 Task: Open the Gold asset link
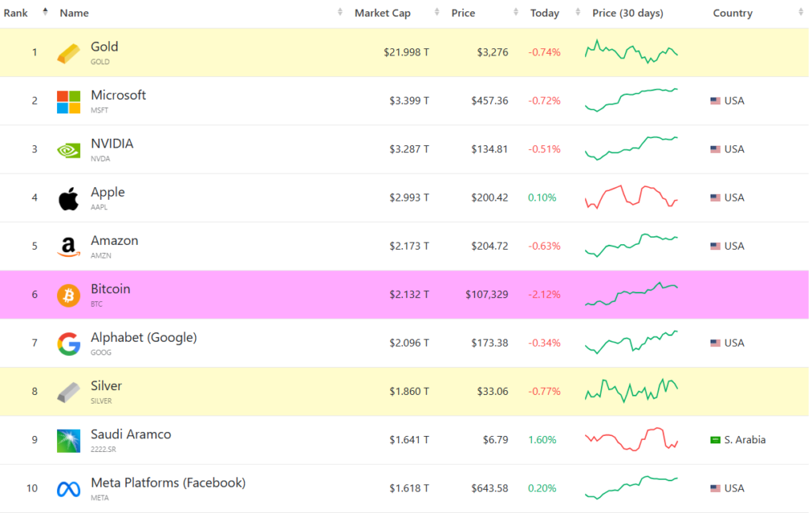click(104, 47)
